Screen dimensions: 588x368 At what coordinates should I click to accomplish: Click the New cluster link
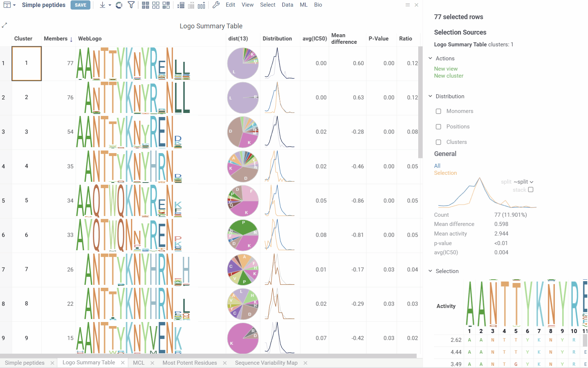[x=448, y=76]
